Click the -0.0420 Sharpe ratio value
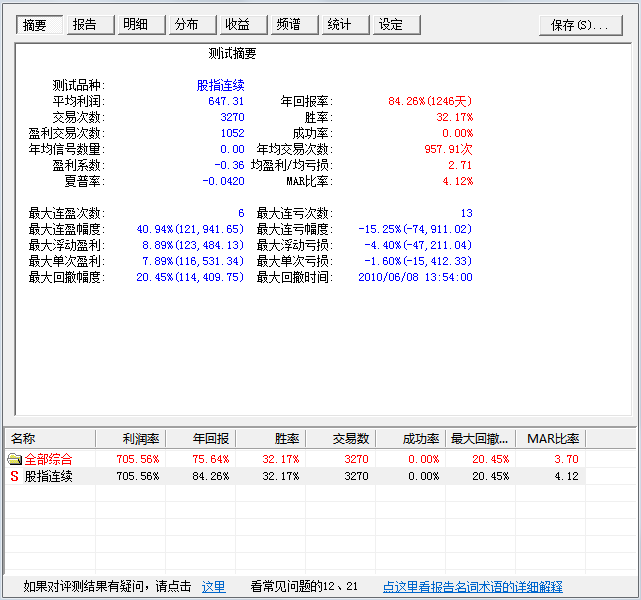The image size is (641, 600). 223,181
